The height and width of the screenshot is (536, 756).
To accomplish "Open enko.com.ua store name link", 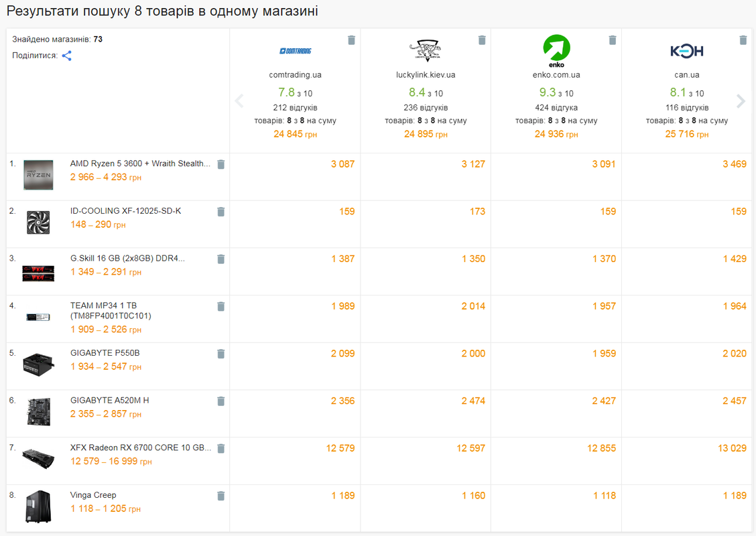I will [556, 75].
